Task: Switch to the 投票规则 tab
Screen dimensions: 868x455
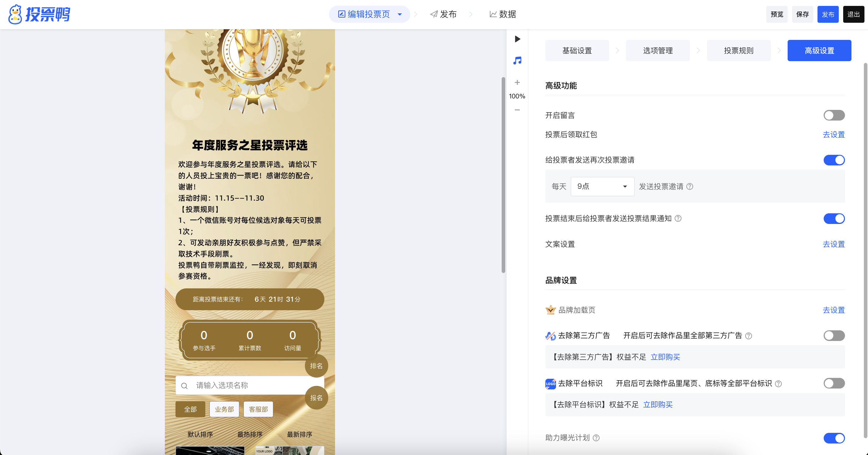Action: 738,51
